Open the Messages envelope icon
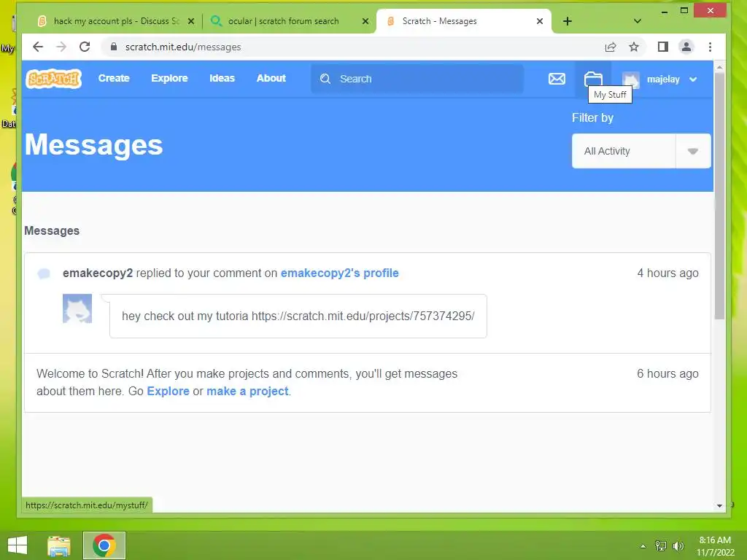The height and width of the screenshot is (560, 747). pos(557,79)
